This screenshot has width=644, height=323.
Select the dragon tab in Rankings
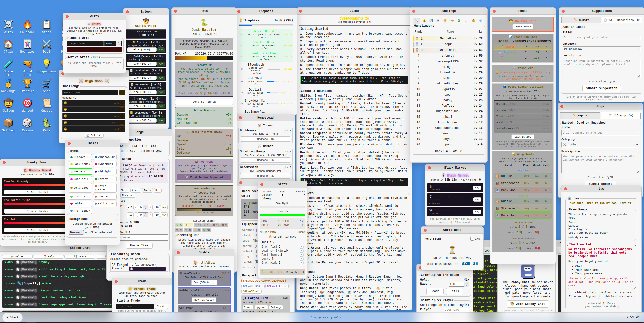tap(459, 21)
